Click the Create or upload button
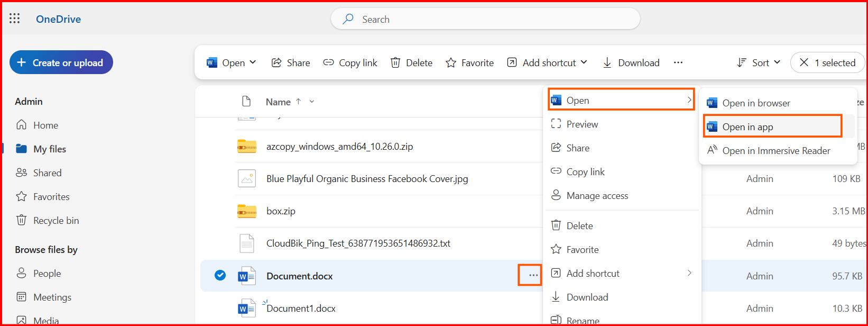 point(61,62)
